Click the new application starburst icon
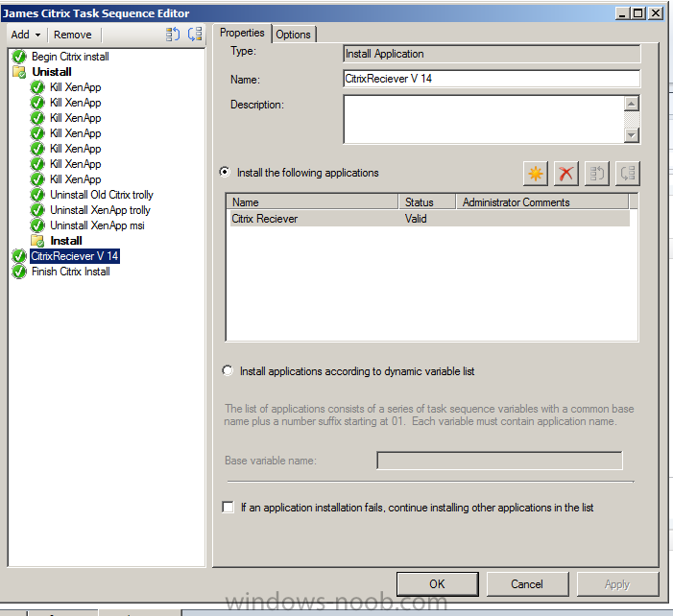The width and height of the screenshot is (673, 616). coord(535,174)
